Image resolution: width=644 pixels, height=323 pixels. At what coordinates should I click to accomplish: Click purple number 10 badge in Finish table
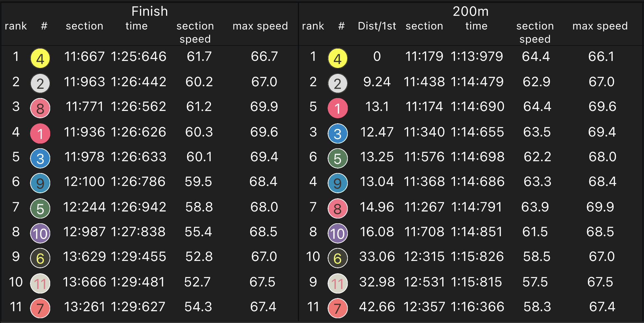[x=40, y=233]
